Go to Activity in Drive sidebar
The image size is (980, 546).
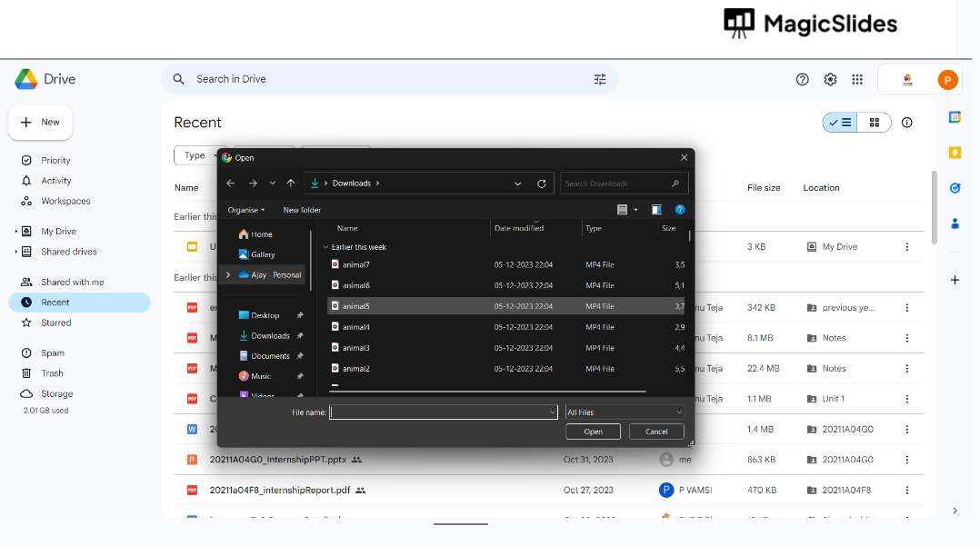[56, 181]
